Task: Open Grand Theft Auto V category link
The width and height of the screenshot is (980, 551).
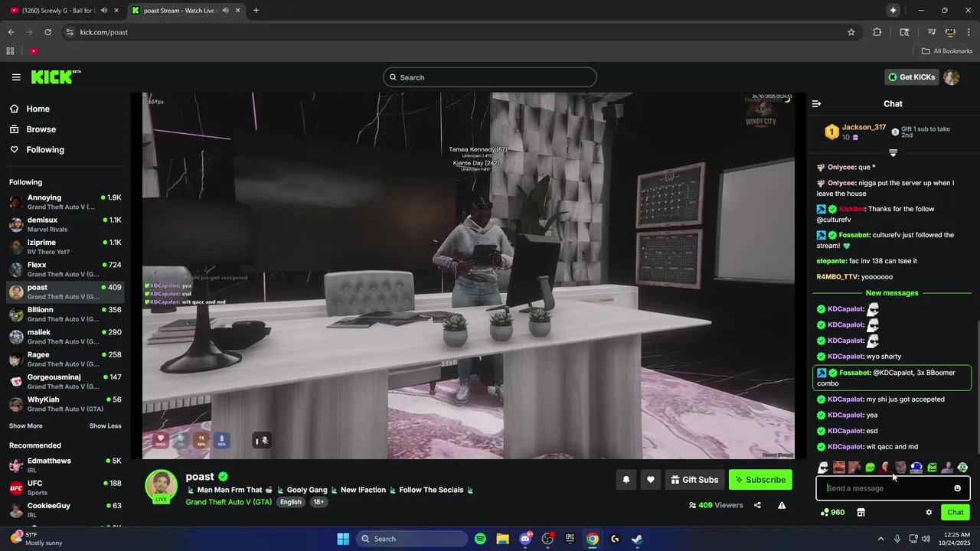Action: click(x=228, y=502)
